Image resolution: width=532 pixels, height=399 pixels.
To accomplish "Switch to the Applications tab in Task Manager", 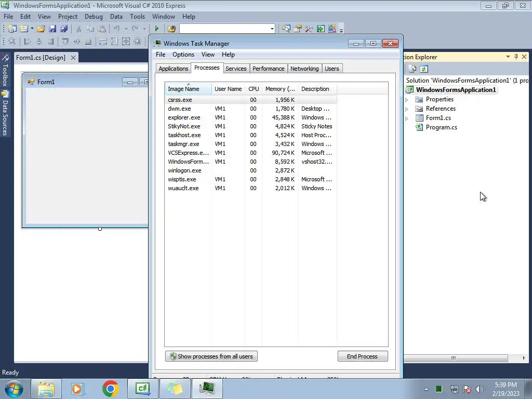I will (174, 69).
